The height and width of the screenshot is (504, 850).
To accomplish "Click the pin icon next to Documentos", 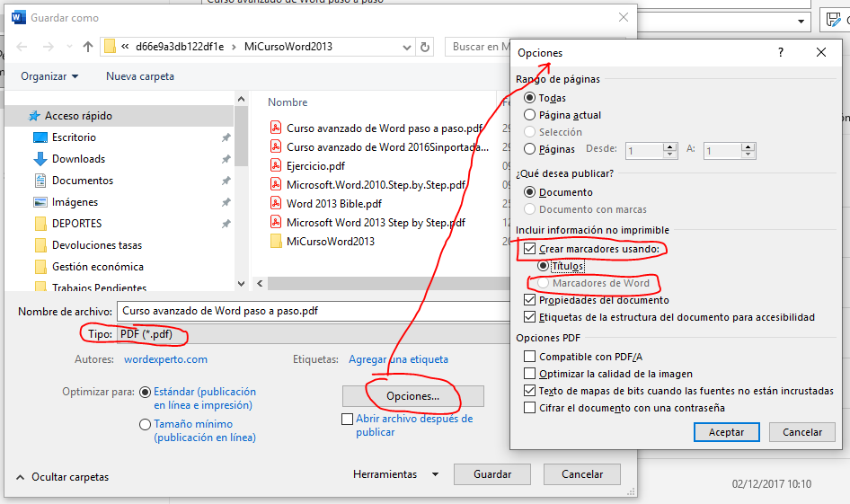I will [226, 181].
